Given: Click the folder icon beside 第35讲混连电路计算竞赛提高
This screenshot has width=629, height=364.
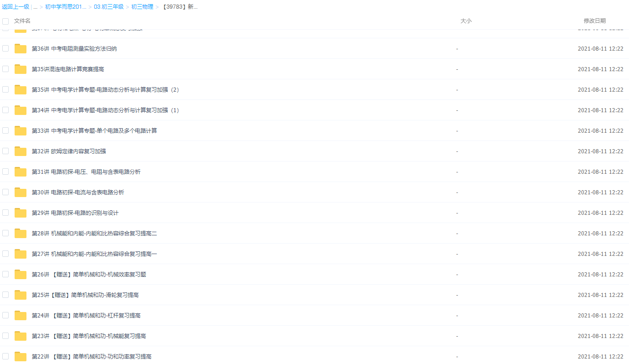Looking at the screenshot, I should pos(20,68).
